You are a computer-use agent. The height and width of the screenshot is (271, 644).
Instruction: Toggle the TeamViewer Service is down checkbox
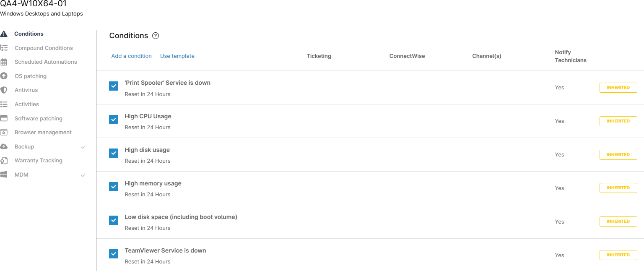(114, 254)
